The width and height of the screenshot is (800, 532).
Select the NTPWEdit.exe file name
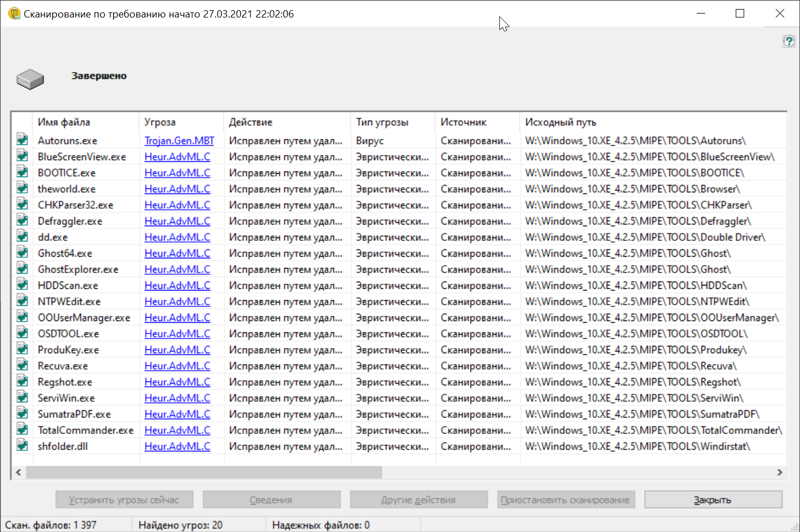coord(69,302)
